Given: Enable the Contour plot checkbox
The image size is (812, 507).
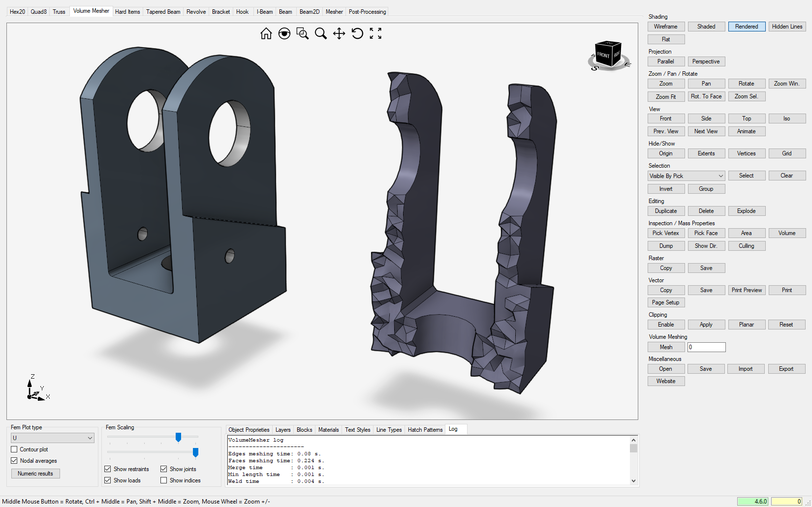Looking at the screenshot, I should 14,449.
